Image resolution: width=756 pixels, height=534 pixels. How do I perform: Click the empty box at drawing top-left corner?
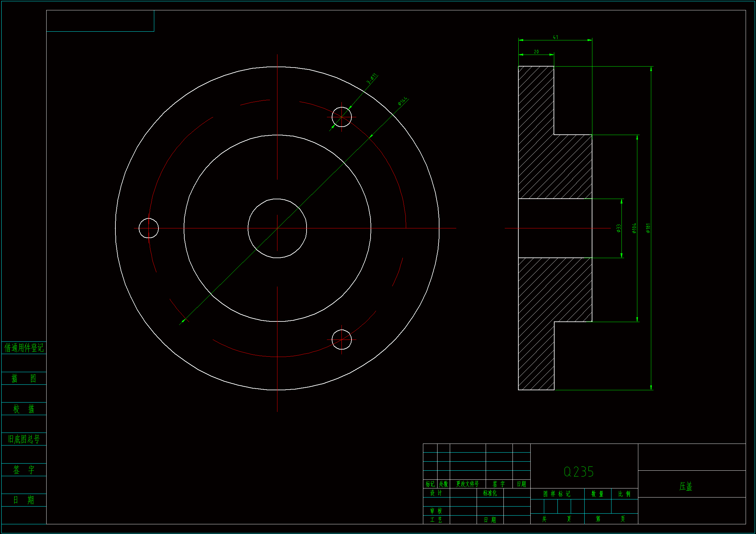pyautogui.click(x=100, y=21)
